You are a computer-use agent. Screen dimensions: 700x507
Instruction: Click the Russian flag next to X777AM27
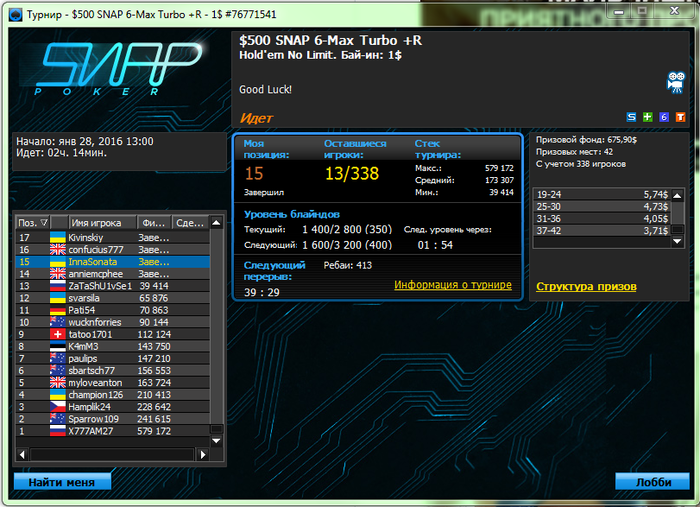(58, 431)
